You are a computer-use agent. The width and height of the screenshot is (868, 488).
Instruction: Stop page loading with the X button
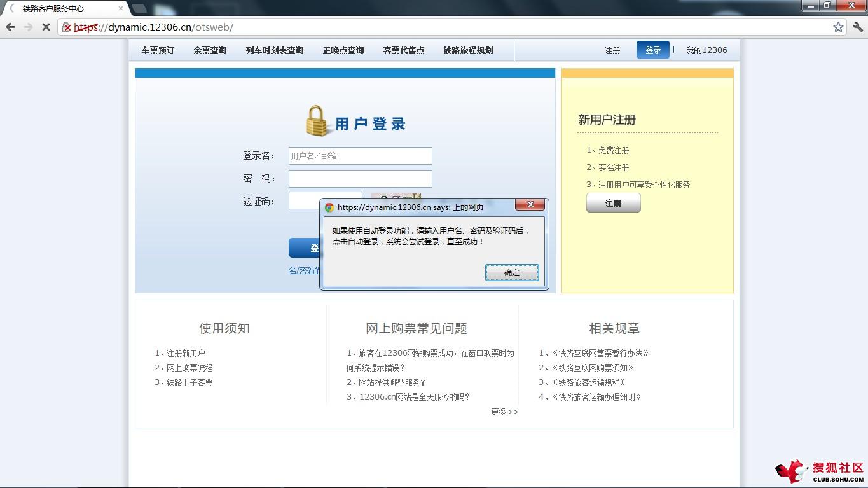[46, 27]
